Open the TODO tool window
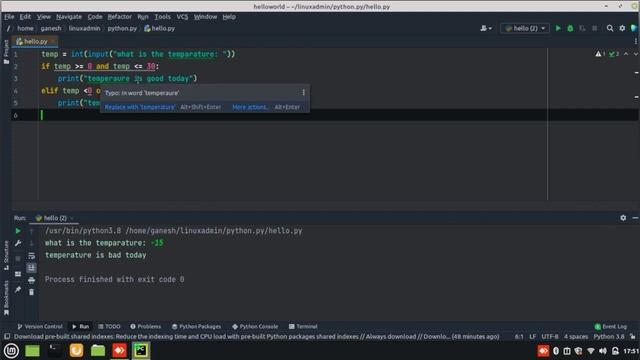The height and width of the screenshot is (360, 640). coord(109,327)
